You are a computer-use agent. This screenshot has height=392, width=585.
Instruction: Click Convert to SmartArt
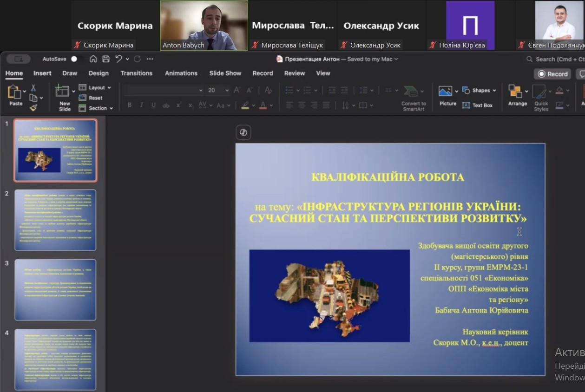click(x=414, y=98)
